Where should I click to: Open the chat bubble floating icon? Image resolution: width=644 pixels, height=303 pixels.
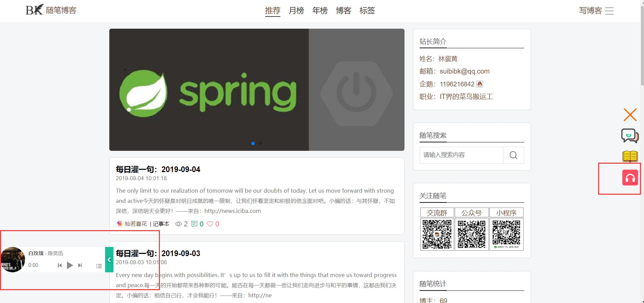(630, 136)
